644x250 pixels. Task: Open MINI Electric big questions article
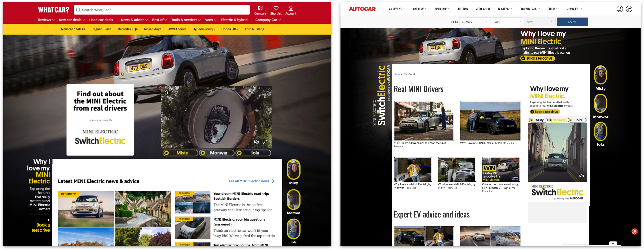coord(239,222)
